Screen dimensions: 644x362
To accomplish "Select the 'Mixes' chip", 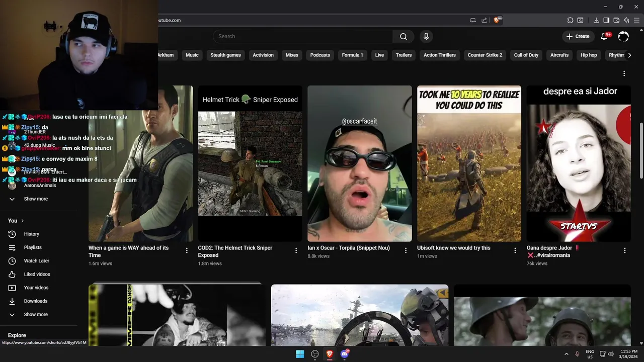I will (x=292, y=55).
